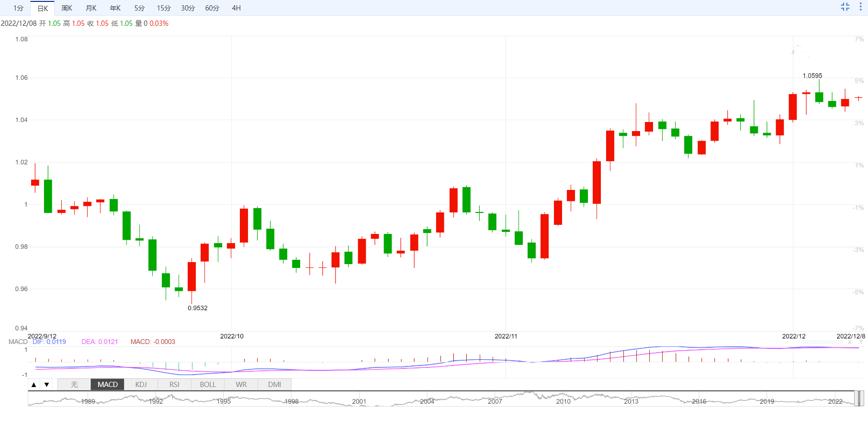868x421 pixels.
Task: Exit fullscreen with the collapse icon
Action: tap(845, 7)
